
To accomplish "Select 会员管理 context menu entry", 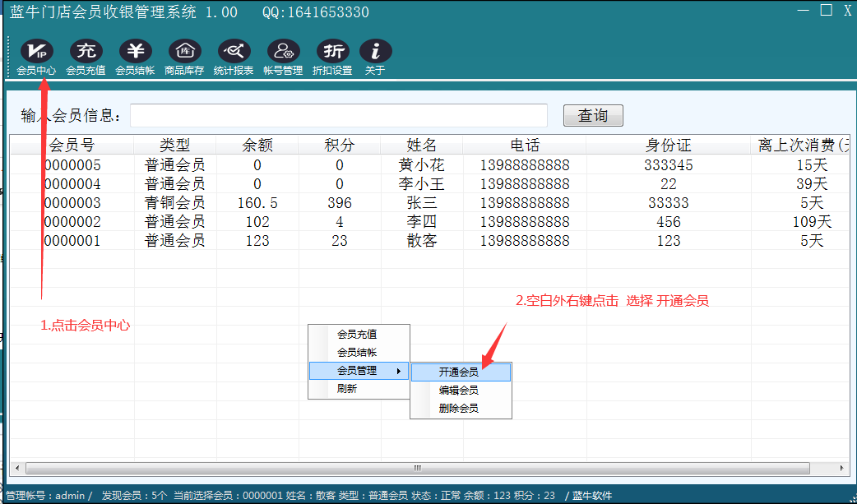I will (359, 371).
